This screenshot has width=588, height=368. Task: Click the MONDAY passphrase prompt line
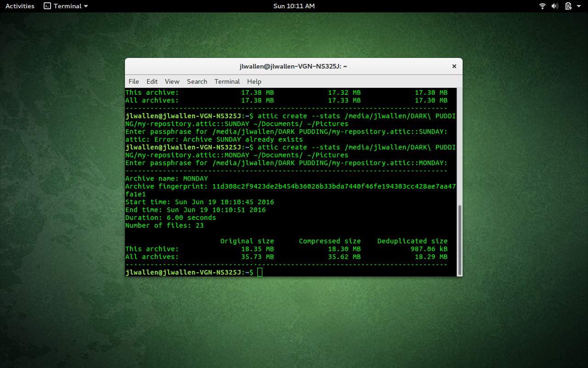pos(287,163)
